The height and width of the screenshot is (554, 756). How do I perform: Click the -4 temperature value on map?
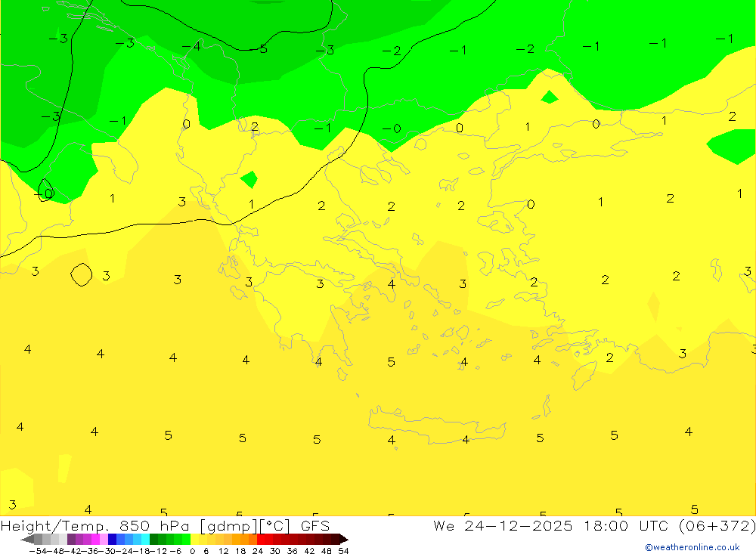(191, 46)
